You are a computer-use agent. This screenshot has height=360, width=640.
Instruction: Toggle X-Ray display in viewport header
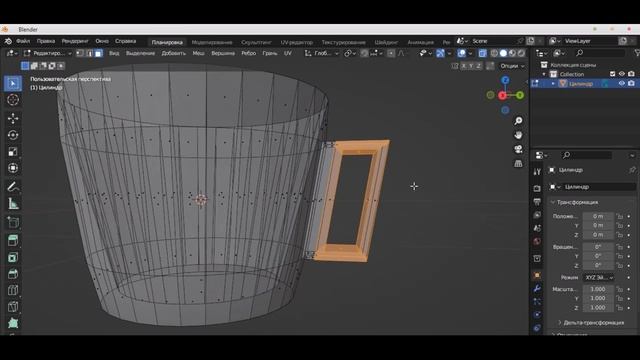(482, 53)
